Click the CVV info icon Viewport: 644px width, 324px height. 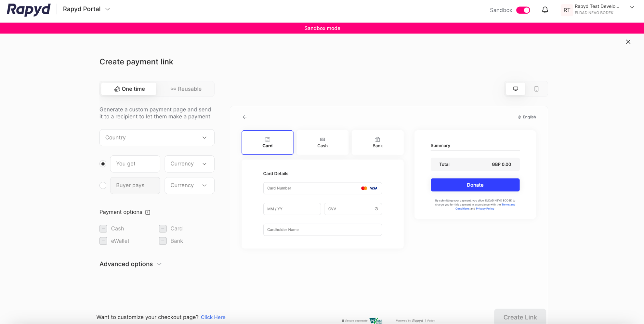[x=376, y=209]
